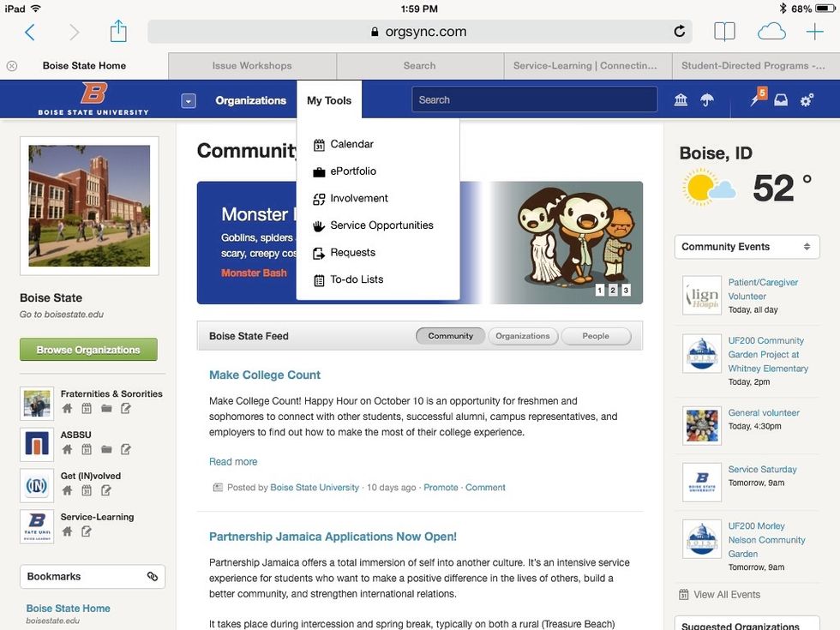Open the Fraternities & Sororities calendar icon
The height and width of the screenshot is (630, 840).
point(87,408)
